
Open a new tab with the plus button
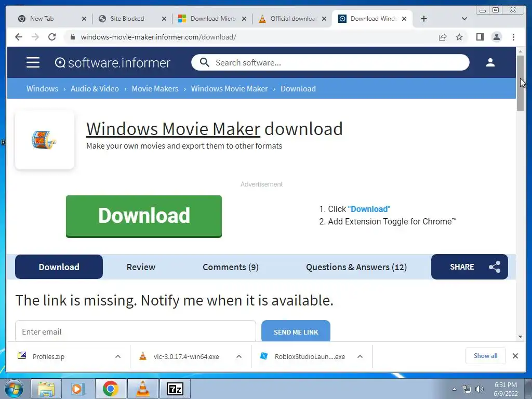pos(424,19)
